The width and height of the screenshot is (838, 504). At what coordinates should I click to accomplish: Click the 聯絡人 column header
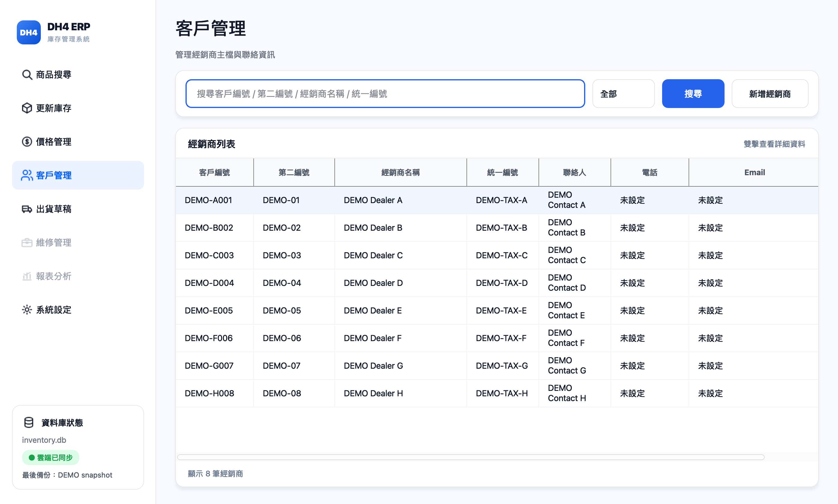coord(574,172)
